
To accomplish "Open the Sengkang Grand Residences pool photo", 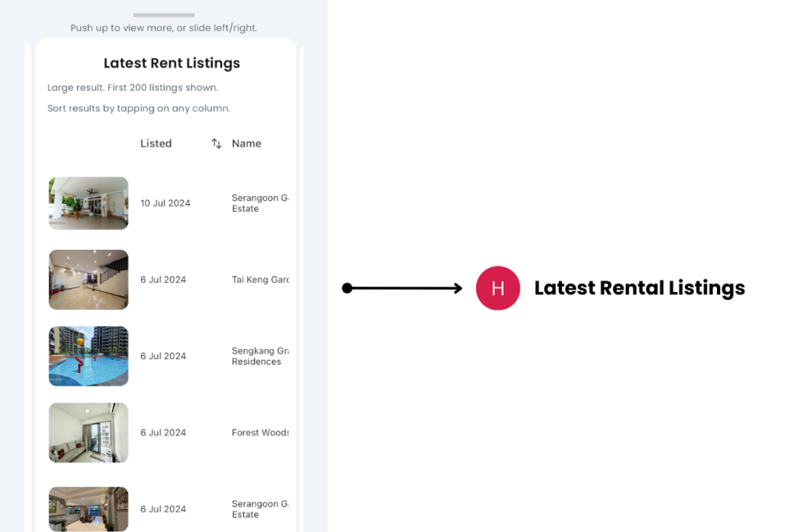I will point(89,356).
